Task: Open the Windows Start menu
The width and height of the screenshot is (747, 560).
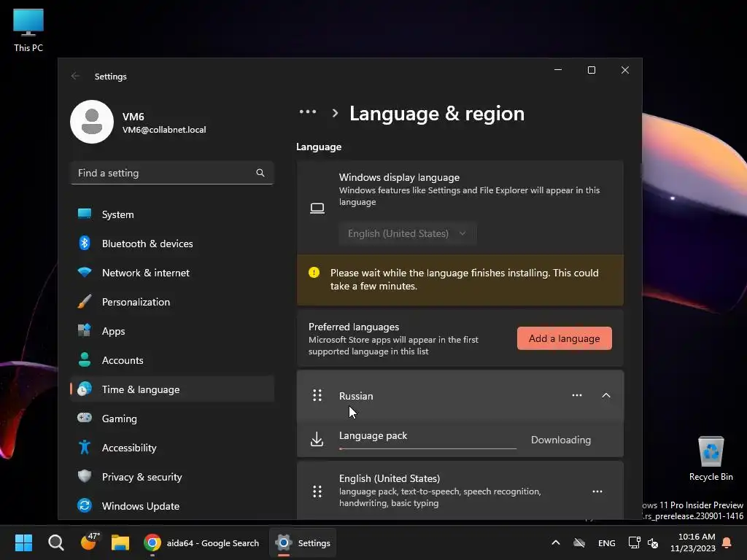Action: [x=23, y=542]
